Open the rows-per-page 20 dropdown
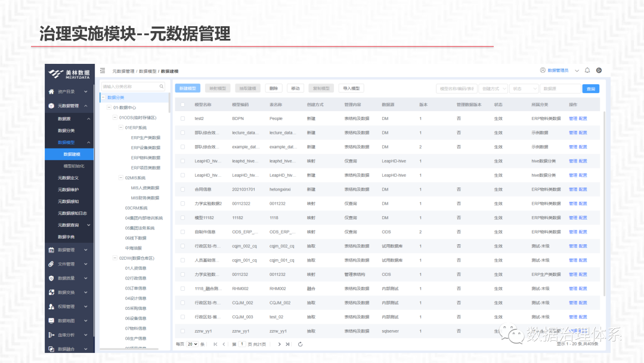644x363 pixels. click(192, 344)
